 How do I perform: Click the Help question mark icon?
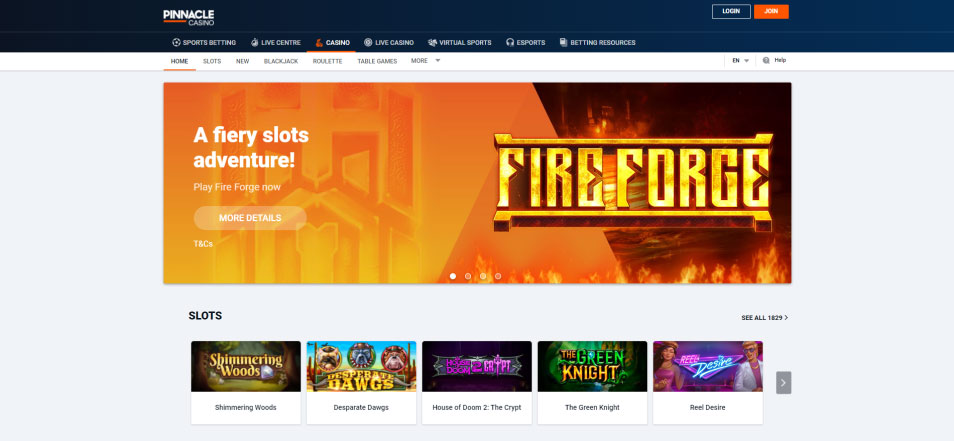point(766,60)
